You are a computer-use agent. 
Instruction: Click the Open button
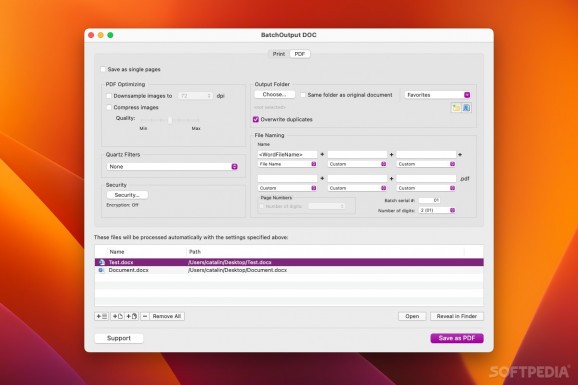412,316
